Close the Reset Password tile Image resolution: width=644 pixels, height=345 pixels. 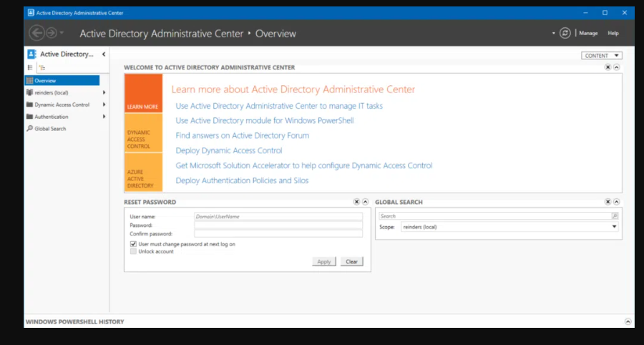tap(356, 203)
